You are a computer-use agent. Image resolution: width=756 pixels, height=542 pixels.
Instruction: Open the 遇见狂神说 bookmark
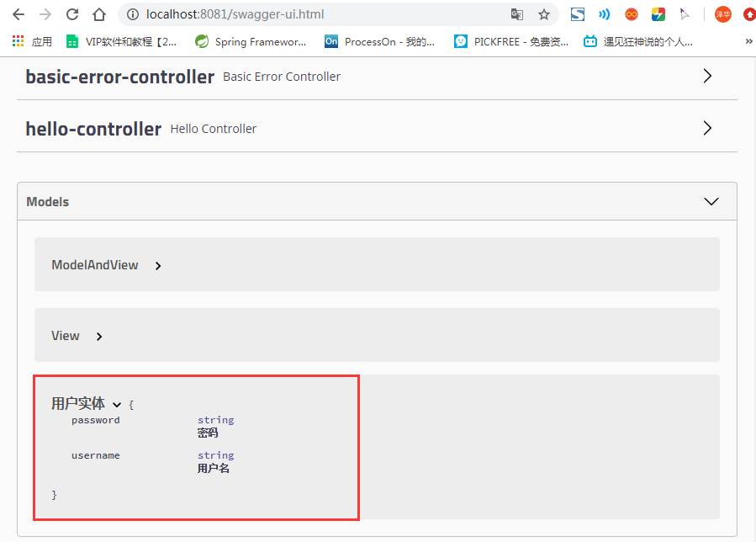[638, 41]
